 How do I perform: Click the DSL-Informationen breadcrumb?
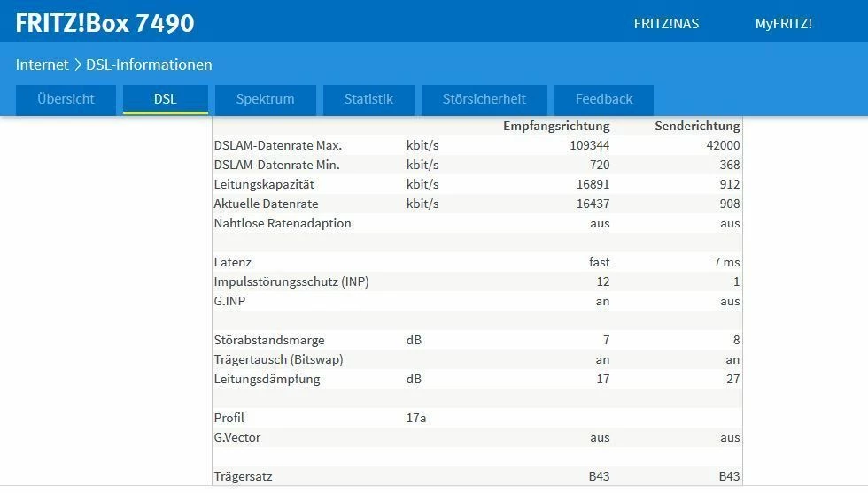click(149, 65)
